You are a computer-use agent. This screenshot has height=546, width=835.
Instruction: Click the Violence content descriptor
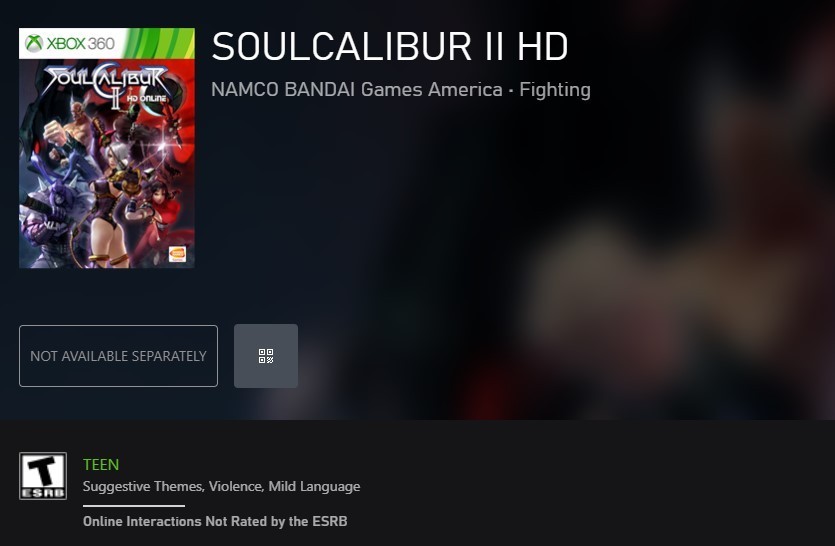(236, 486)
